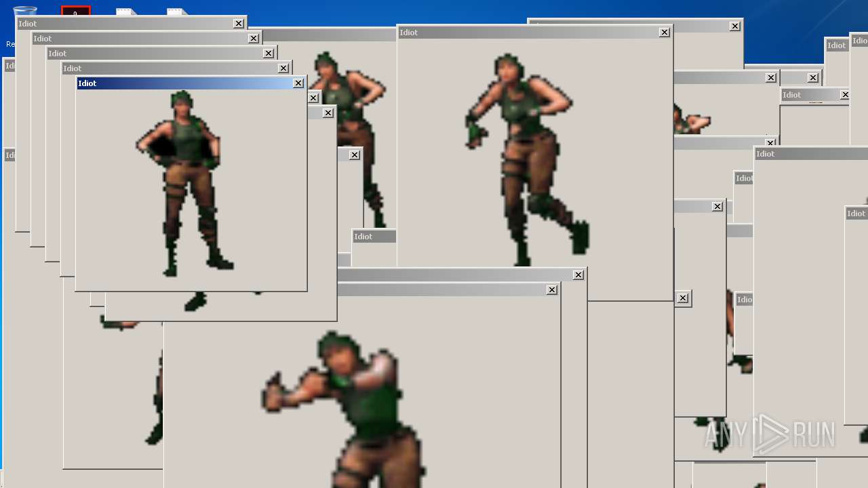Image resolution: width=868 pixels, height=488 pixels.
Task: Close the active Idiot window with blue title bar
Action: click(298, 83)
